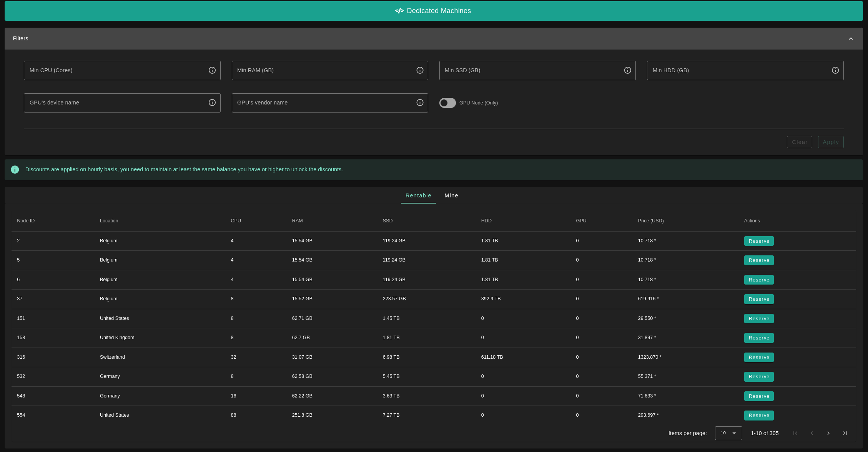
Task: Click info icon in Min RAM field
Action: pyautogui.click(x=420, y=70)
